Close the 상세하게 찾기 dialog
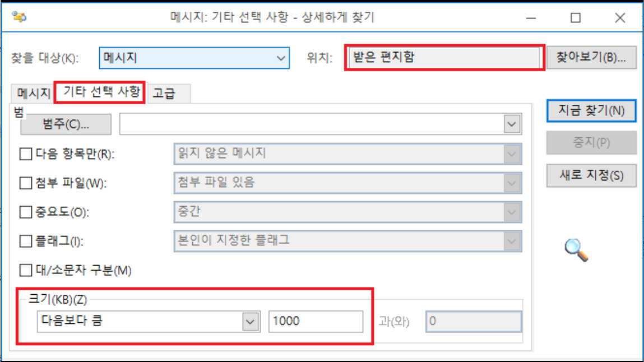Screen dimensions: 644x362 pyautogui.click(x=620, y=18)
